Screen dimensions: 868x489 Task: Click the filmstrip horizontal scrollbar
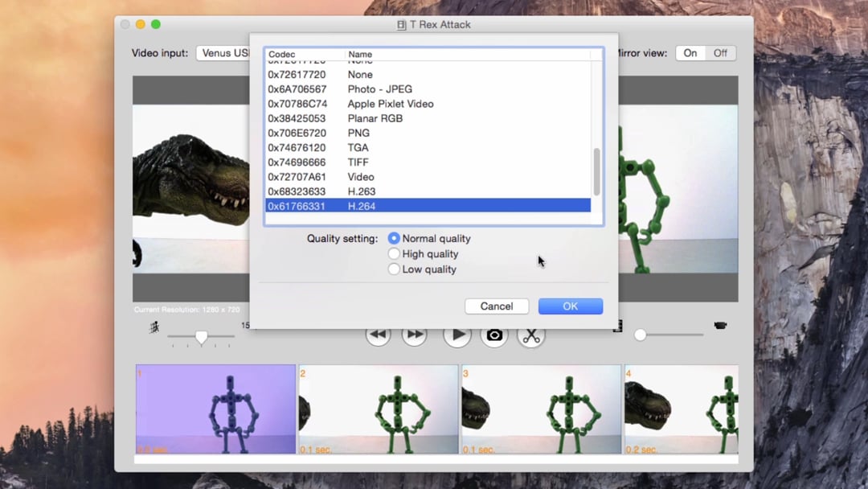point(436,460)
